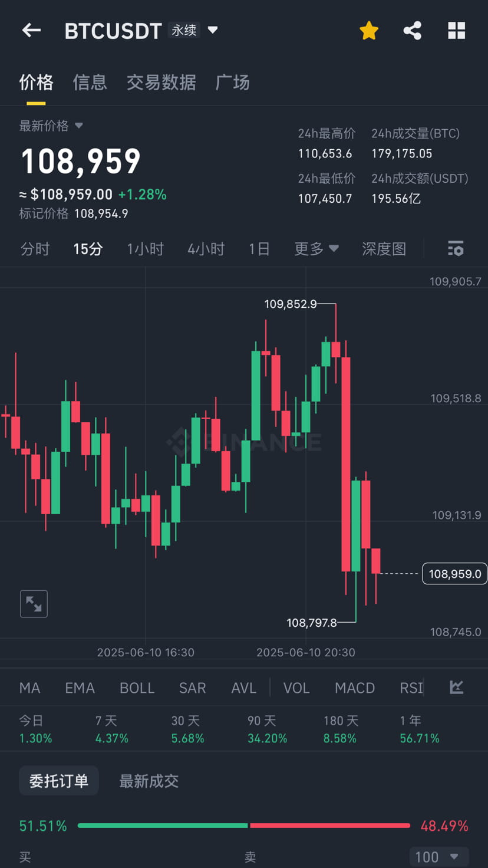Tap the 24h最高价 value 110,653.6
This screenshot has height=868, width=488.
[x=325, y=154]
